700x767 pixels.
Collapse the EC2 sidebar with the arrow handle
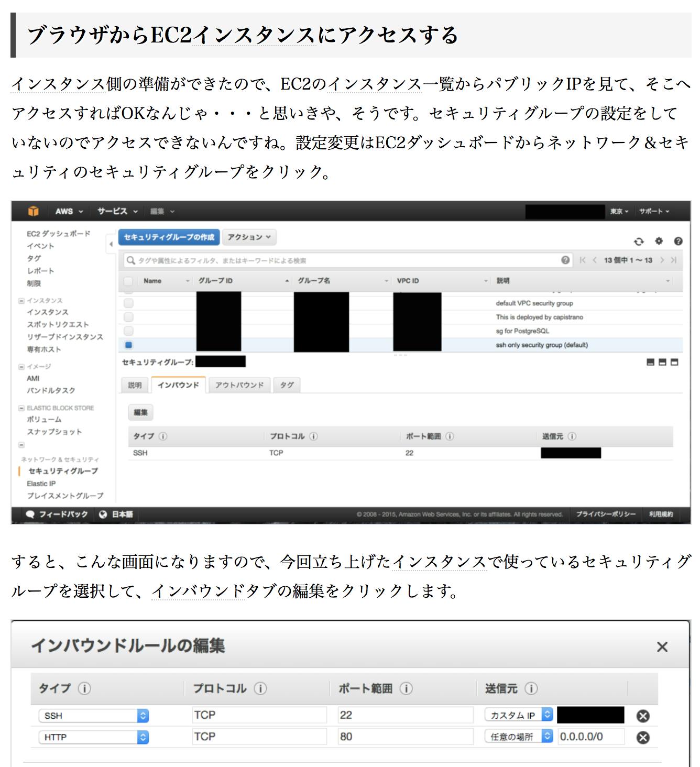point(111,244)
